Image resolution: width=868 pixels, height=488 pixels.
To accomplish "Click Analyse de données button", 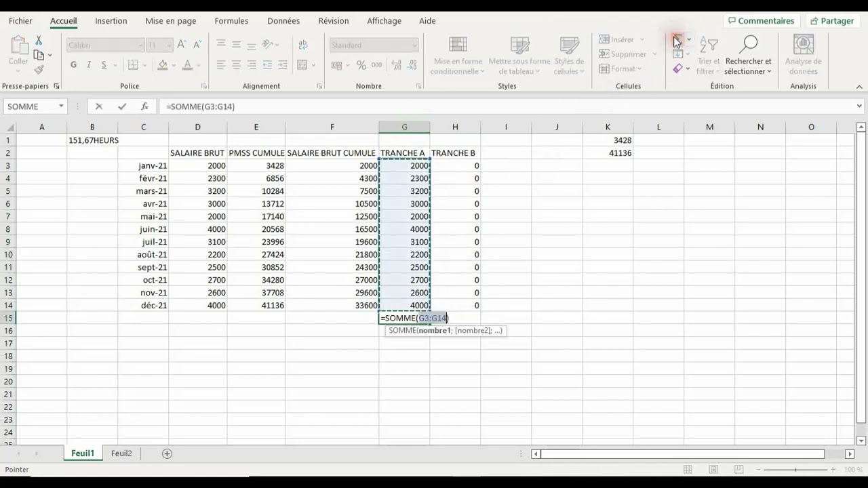I will (x=803, y=55).
